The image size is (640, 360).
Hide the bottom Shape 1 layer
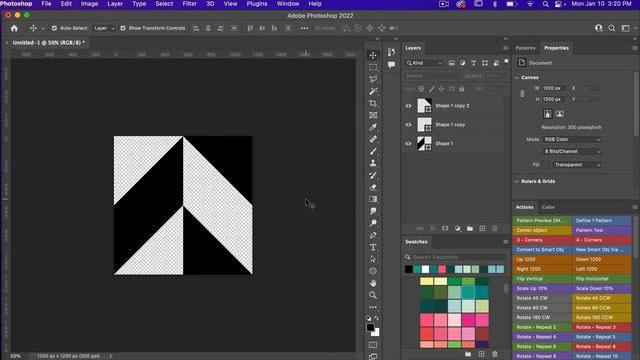coord(408,143)
